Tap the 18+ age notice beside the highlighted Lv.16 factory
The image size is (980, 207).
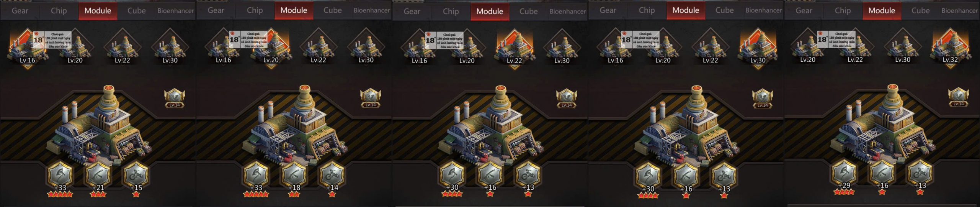click(52, 40)
